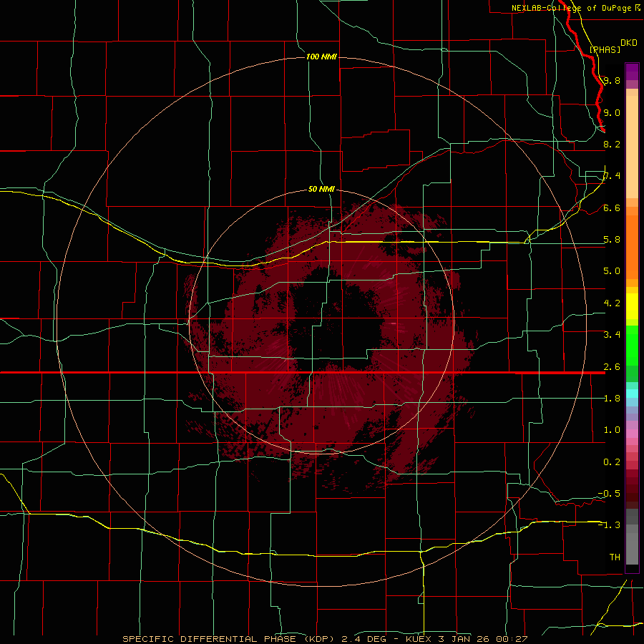Screen dimensions: 644x644
Task: Click the 5.0 value on the scale
Action: click(612, 271)
